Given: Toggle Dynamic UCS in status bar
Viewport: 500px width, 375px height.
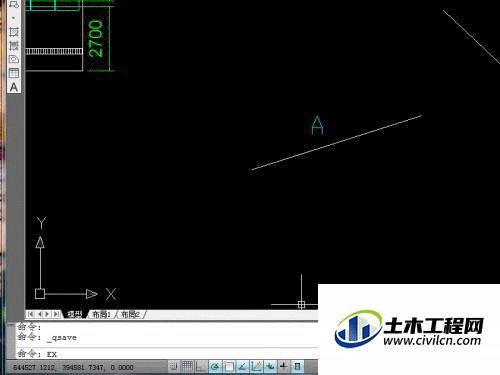Looking at the screenshot, I should click(x=256, y=367).
